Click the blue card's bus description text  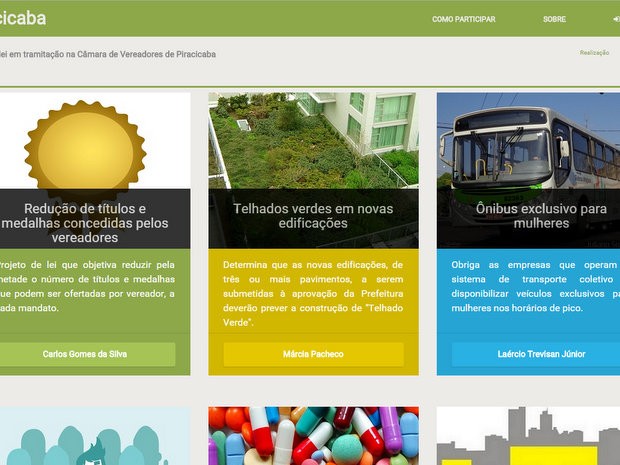[528, 286]
